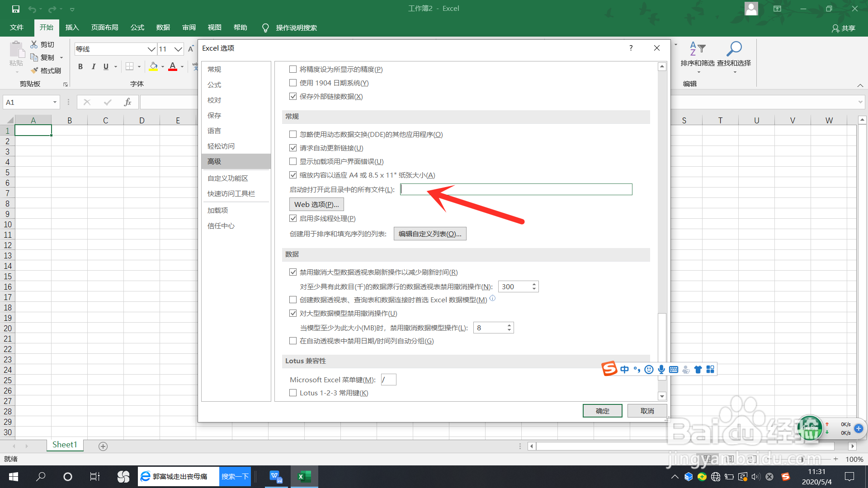Click the Cut scissors icon
868x488 pixels.
pos(34,44)
